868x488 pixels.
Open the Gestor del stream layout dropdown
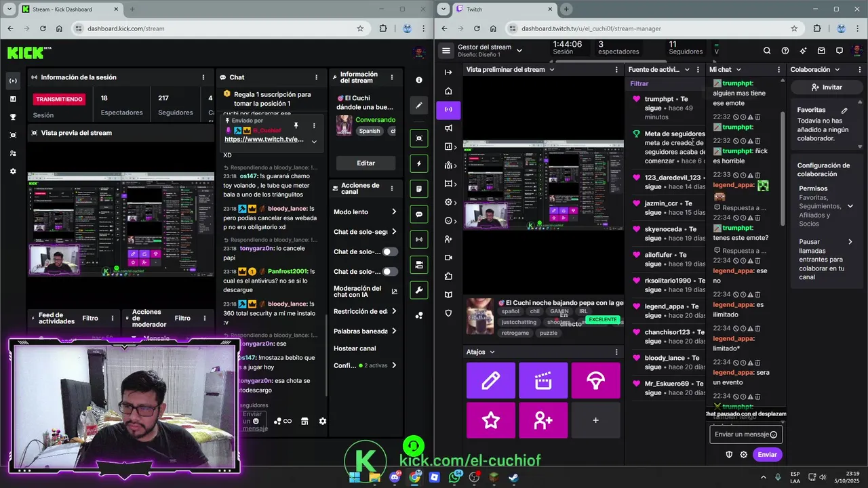tap(519, 50)
